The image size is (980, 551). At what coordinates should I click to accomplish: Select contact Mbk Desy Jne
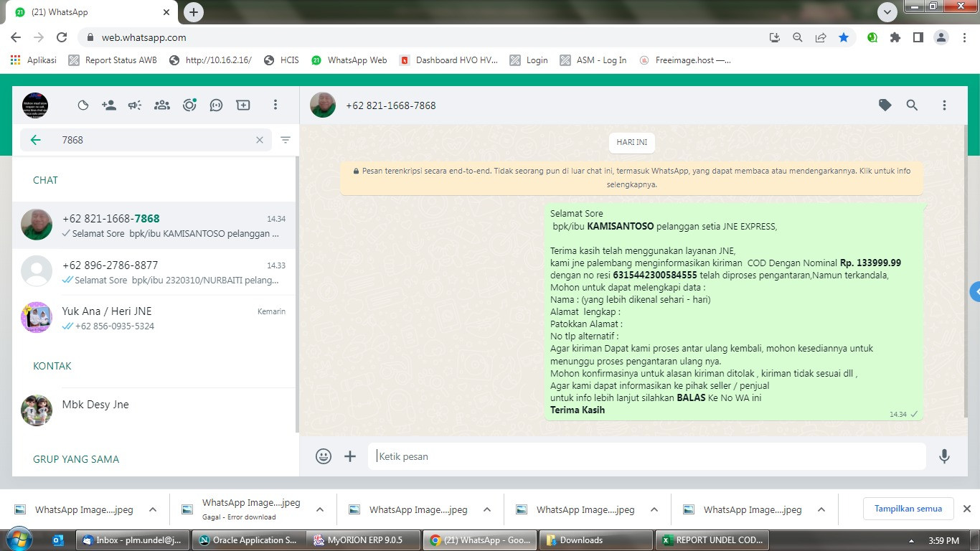tap(154, 410)
